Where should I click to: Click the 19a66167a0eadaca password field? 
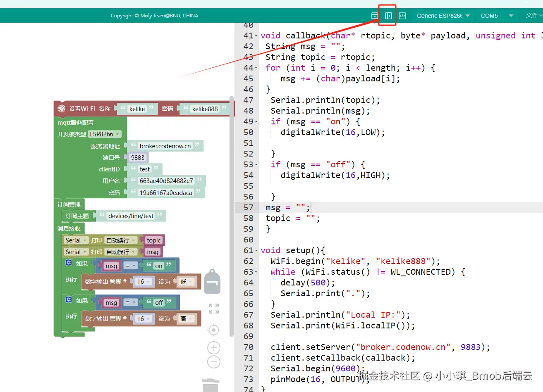(x=166, y=192)
